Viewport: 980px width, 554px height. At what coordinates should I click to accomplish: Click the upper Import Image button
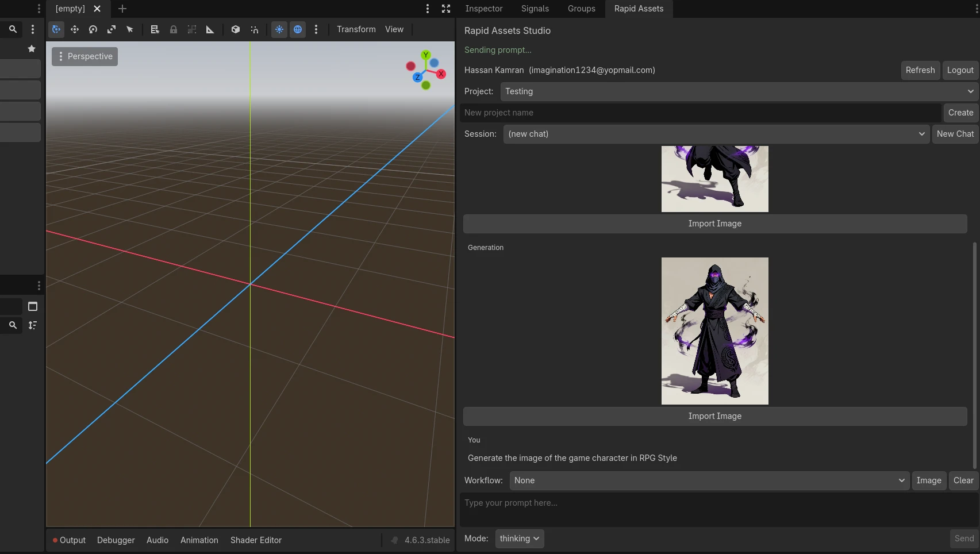pos(715,224)
